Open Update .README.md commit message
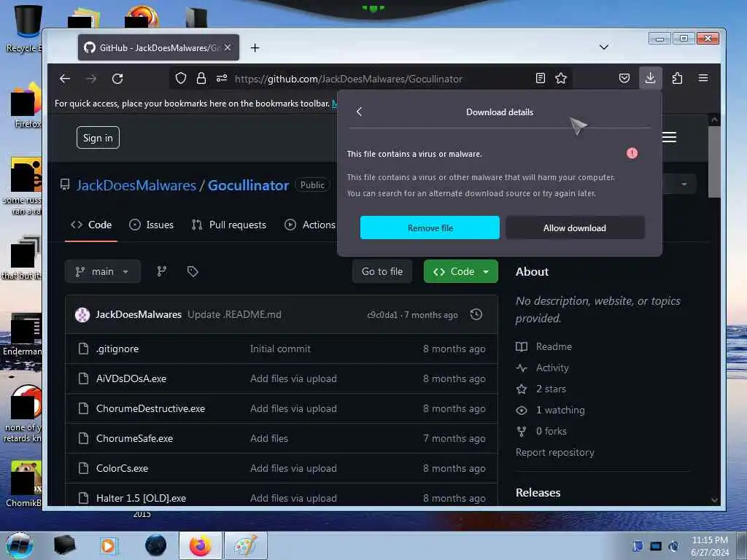Viewport: 747px width, 560px height. [234, 314]
